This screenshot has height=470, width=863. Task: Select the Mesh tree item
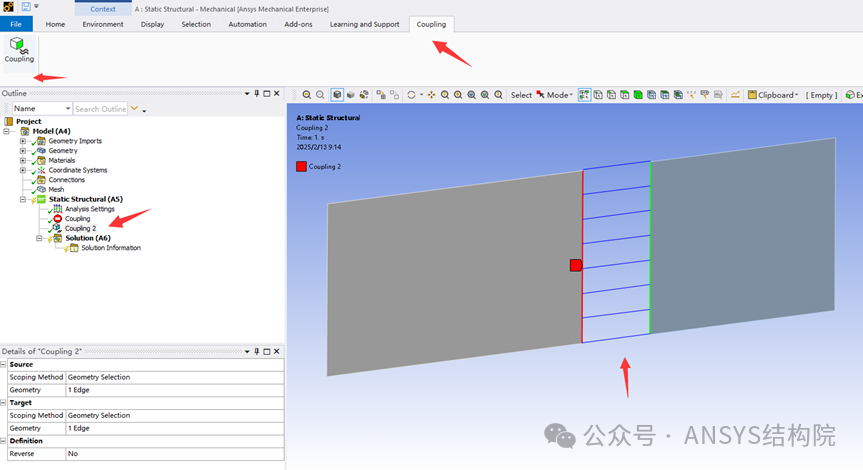click(x=56, y=189)
